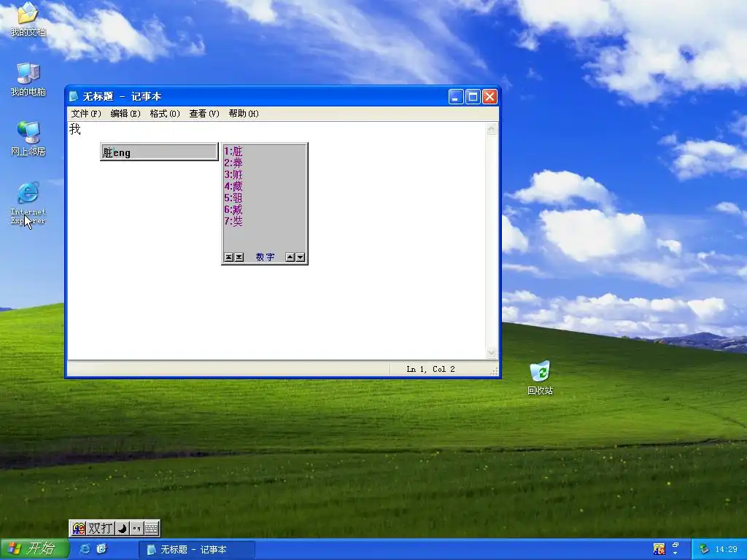747x560 pixels.
Task: Jump to last candidate page button
Action: tap(239, 257)
